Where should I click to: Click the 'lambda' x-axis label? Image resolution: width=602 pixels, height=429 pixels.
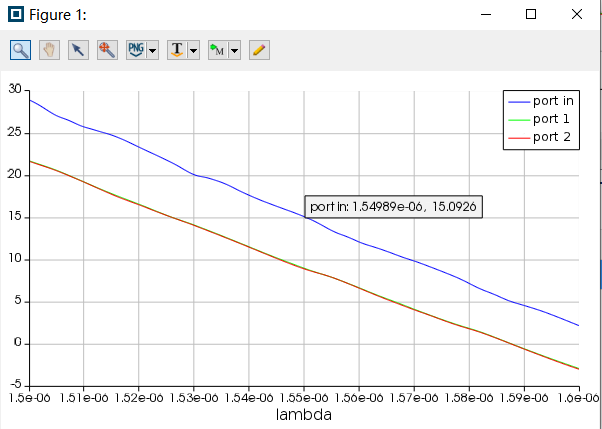[304, 415]
